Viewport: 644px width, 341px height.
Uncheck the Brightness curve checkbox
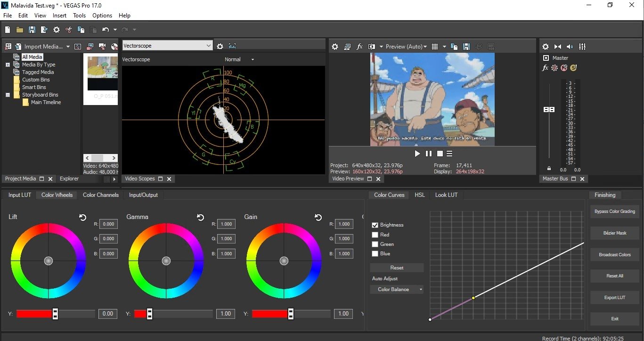click(x=375, y=225)
